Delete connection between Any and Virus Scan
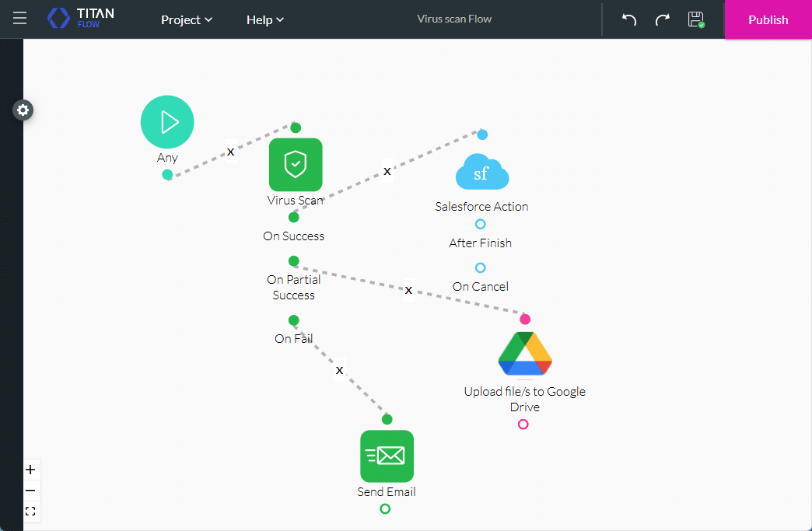Viewport: 812px width, 531px height. [x=230, y=151]
